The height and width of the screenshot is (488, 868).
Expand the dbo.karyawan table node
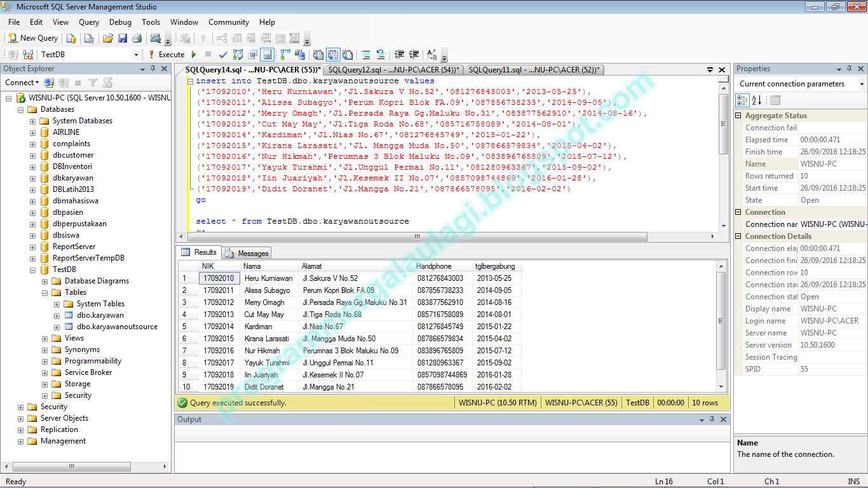57,315
